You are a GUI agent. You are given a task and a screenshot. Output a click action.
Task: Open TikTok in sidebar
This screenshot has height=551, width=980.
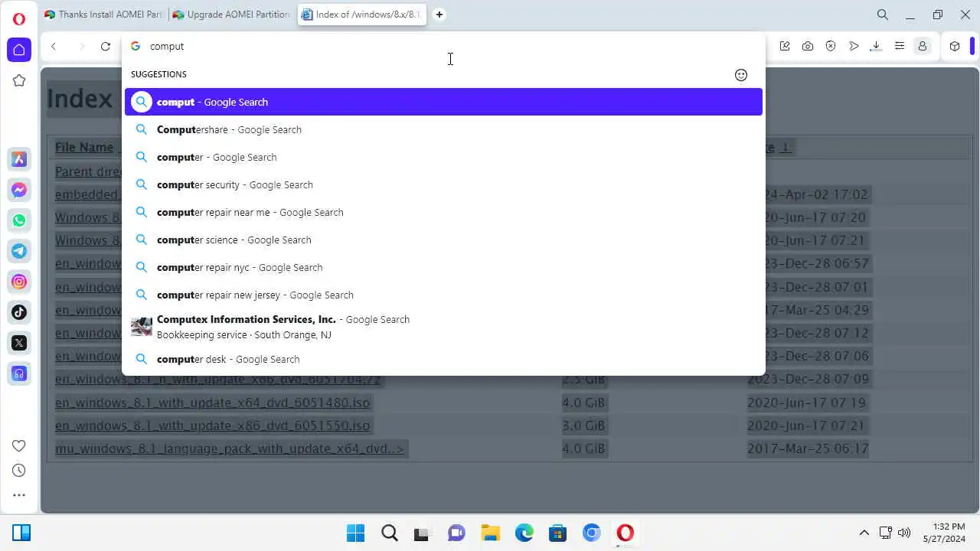(19, 312)
